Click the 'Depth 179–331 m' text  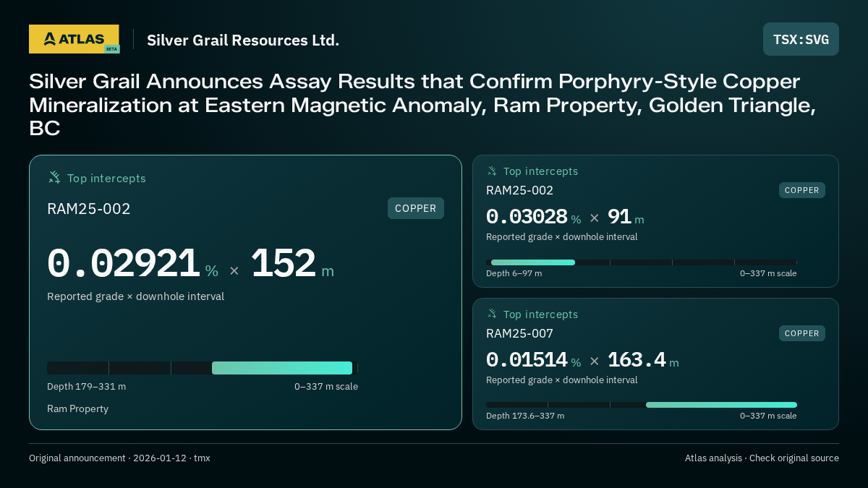click(x=86, y=386)
